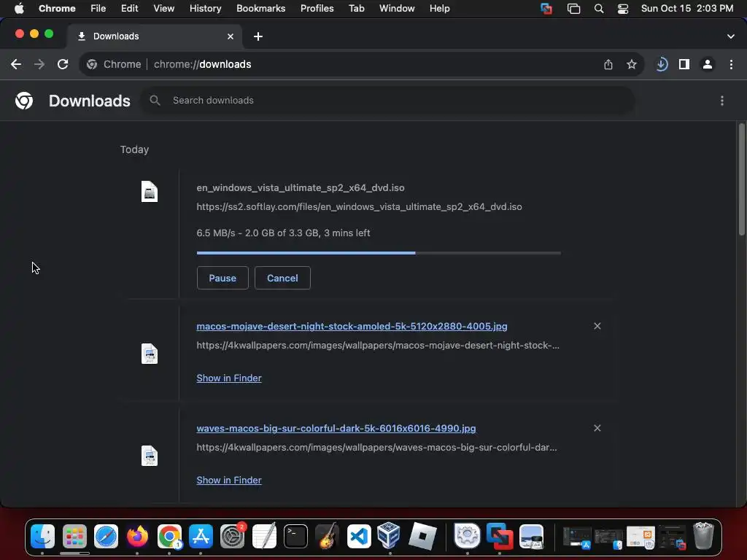Viewport: 747px width, 560px height.
Task: Open the Tab menu
Action: click(356, 9)
